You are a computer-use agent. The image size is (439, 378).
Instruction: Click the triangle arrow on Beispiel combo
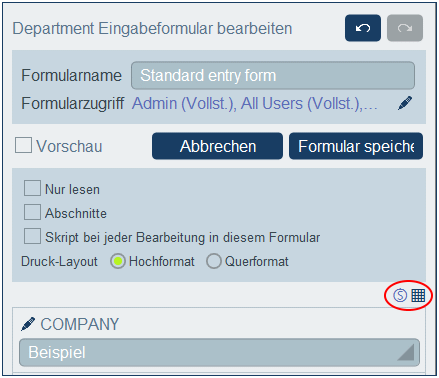point(406,353)
